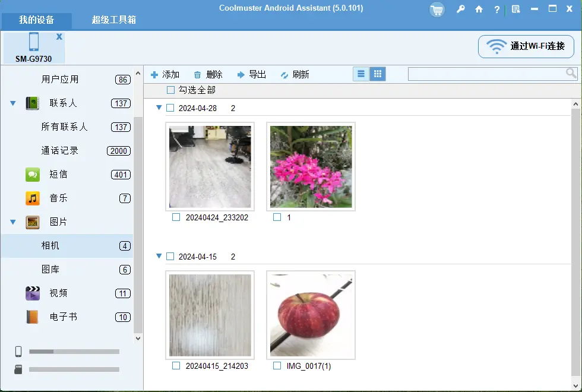582x392 pixels.
Task: Click the SD card storage icon
Action: [18, 369]
